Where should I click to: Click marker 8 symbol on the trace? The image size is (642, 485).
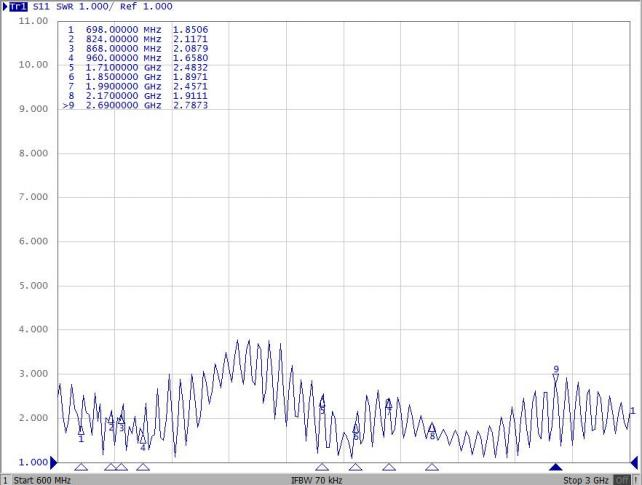point(432,428)
